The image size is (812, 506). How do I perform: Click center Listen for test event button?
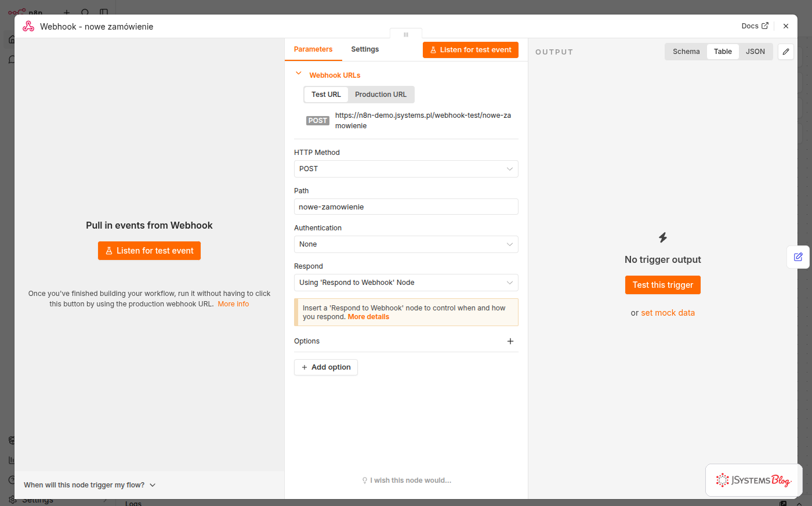pyautogui.click(x=149, y=251)
